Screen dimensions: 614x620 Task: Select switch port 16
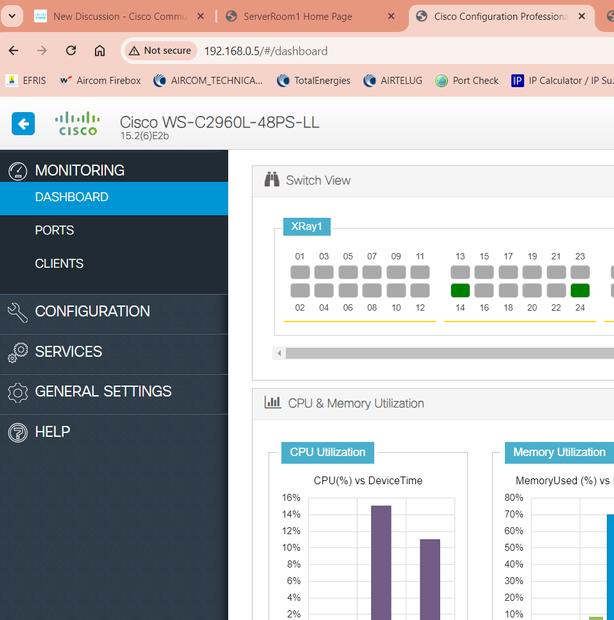tap(484, 291)
